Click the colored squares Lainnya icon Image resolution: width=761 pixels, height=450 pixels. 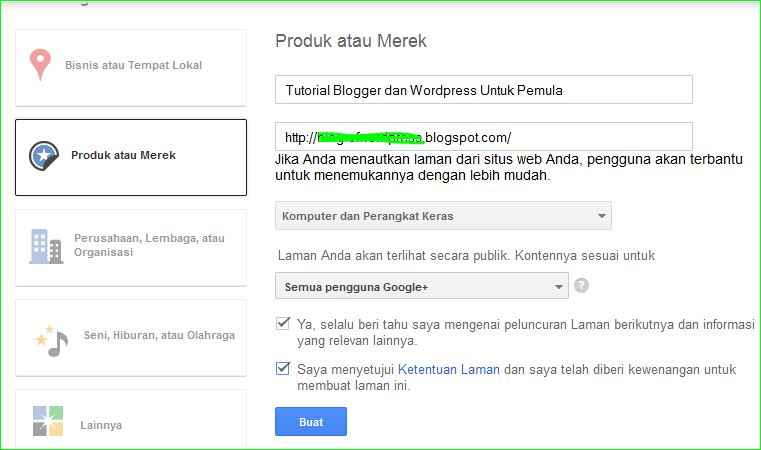tap(48, 421)
